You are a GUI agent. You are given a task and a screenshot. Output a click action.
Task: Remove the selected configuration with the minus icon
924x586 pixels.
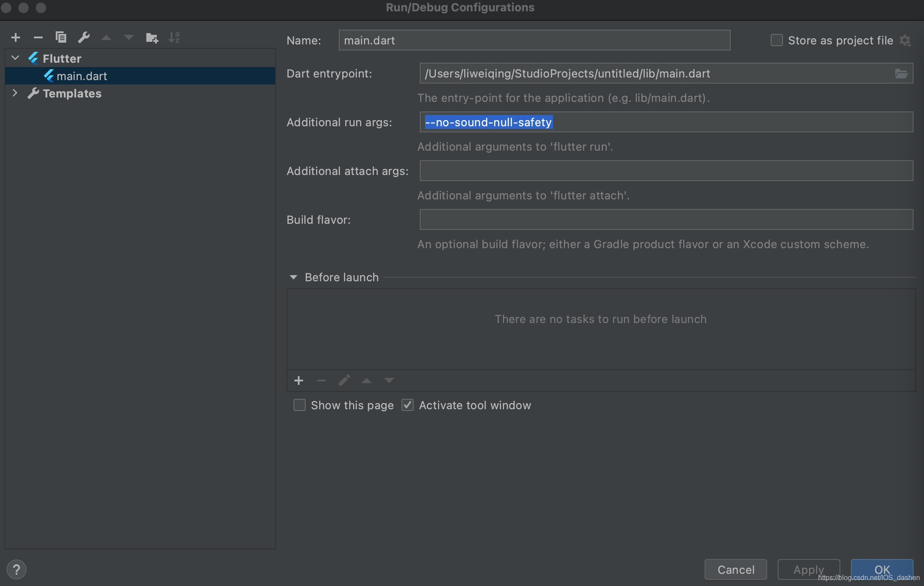[38, 37]
